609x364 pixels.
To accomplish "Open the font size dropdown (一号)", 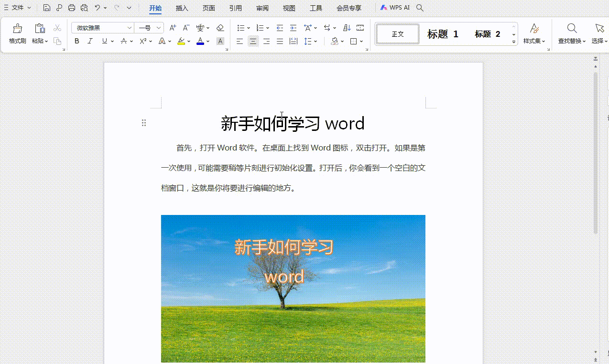I will (x=160, y=28).
